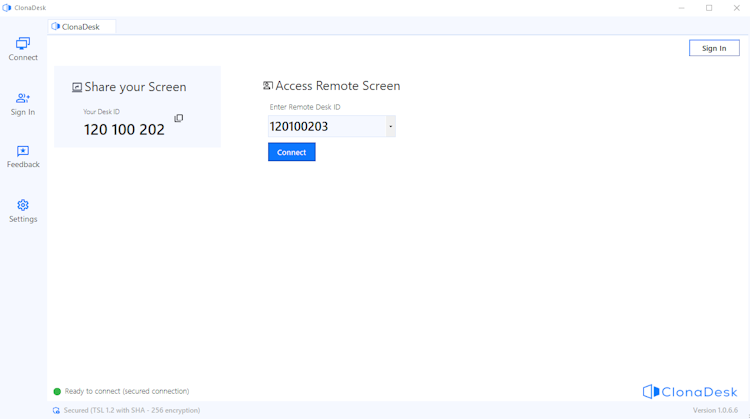Expand the Remote Desk ID history dropdown
The width and height of the screenshot is (750, 419).
pos(391,126)
